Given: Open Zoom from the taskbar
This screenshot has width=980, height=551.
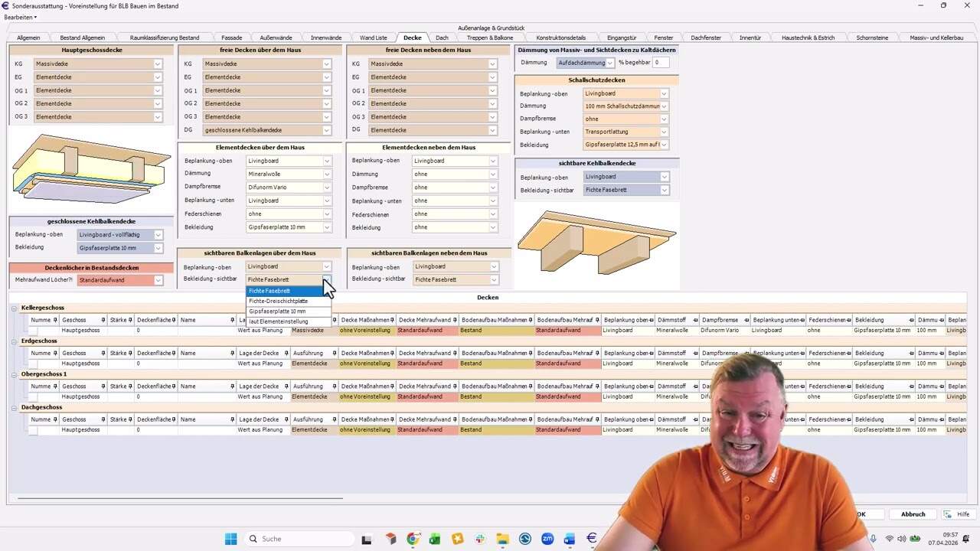Looking at the screenshot, I should pos(547,539).
